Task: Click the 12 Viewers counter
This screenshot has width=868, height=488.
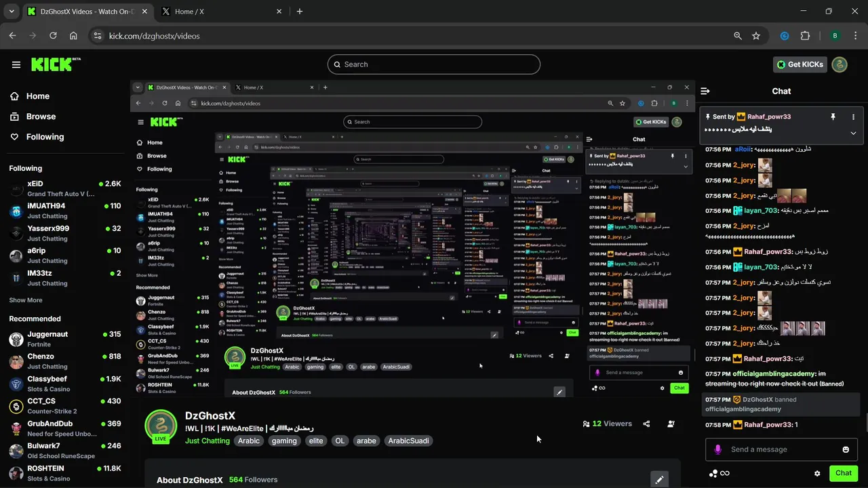Action: pyautogui.click(x=607, y=424)
